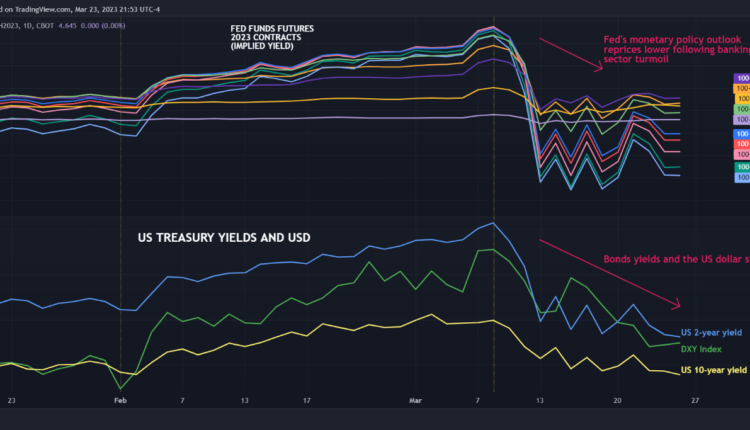Select the 'US 10-year yield' label
750x430 pixels.
[713, 370]
